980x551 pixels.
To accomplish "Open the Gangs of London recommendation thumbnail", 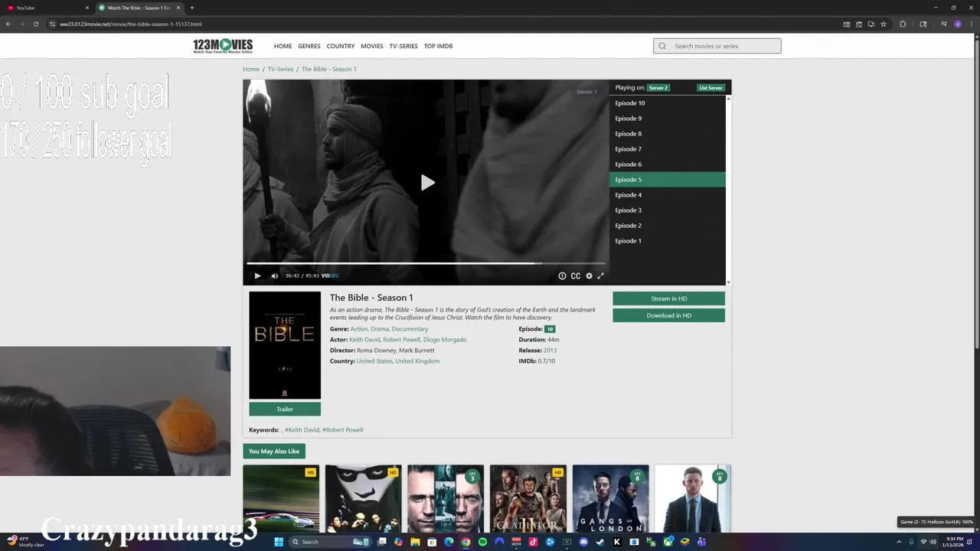I will tap(610, 498).
